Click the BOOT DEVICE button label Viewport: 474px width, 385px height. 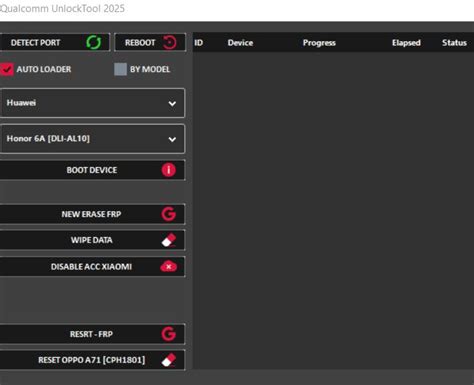(x=92, y=170)
